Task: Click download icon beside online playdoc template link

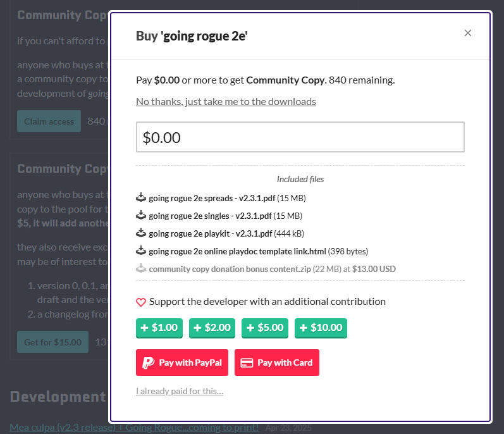Action: tap(141, 251)
